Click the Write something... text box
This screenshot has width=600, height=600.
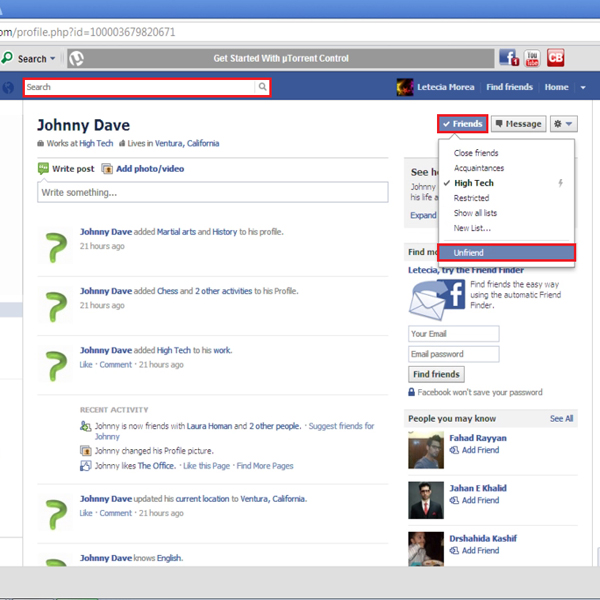[x=212, y=192]
